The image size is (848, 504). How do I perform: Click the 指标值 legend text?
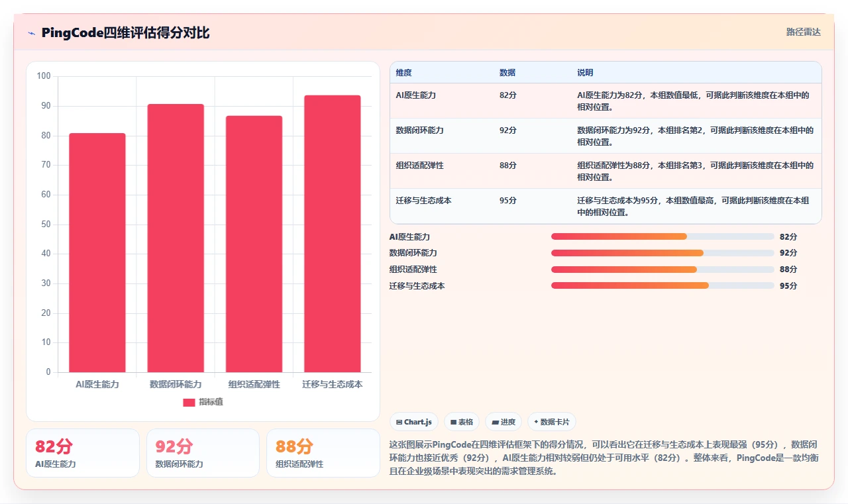click(x=211, y=402)
